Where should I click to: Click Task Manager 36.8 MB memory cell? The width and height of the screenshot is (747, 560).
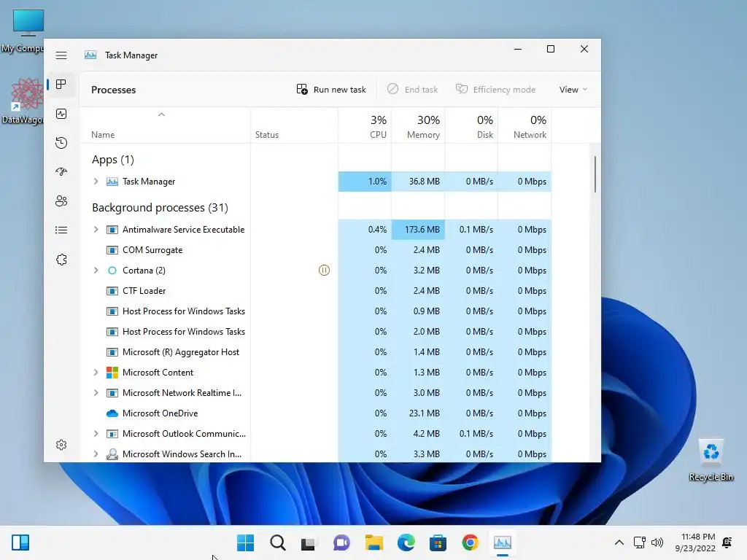(x=418, y=182)
